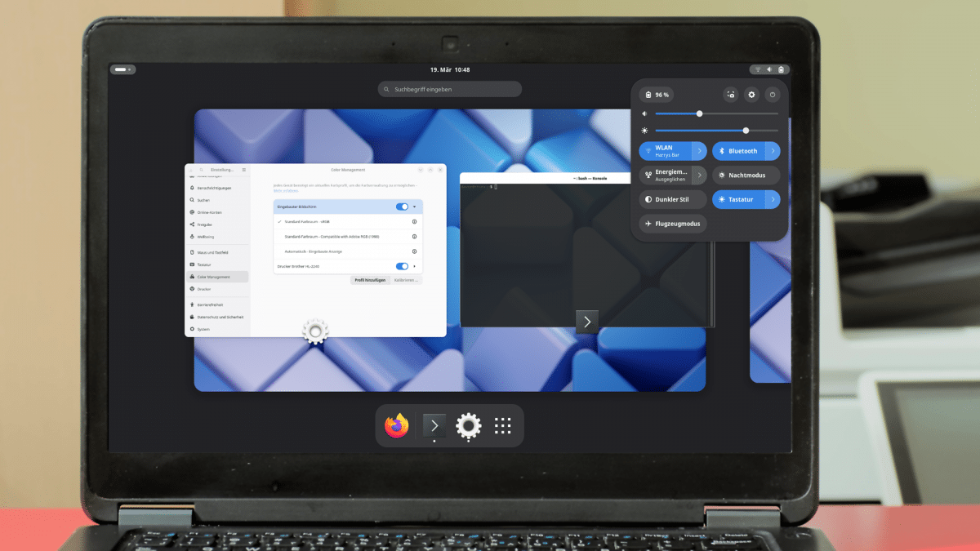This screenshot has height=551, width=980.
Task: Expand the WLAN Harrys Bar options
Action: pyautogui.click(x=701, y=151)
